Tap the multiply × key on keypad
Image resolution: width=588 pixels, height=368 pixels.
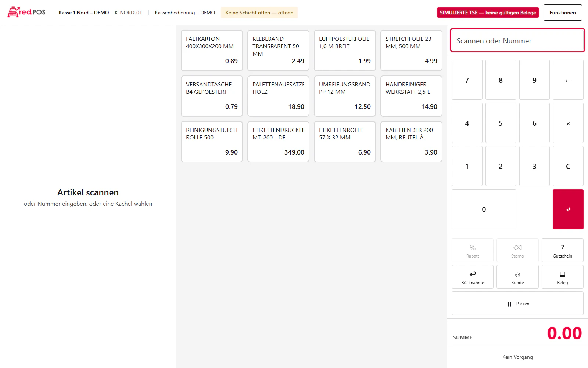click(x=568, y=123)
